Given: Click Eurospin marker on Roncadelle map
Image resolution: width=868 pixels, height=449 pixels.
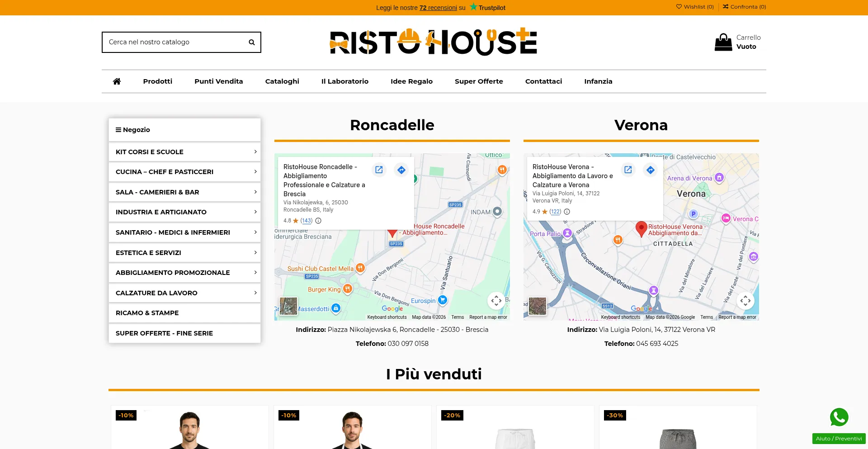Looking at the screenshot, I should 443,300.
